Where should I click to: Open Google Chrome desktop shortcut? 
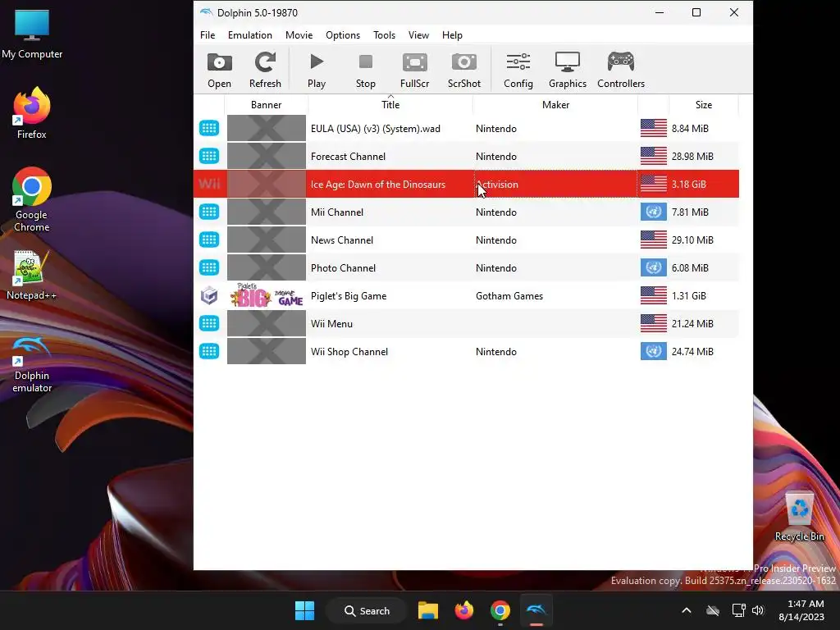tap(32, 199)
